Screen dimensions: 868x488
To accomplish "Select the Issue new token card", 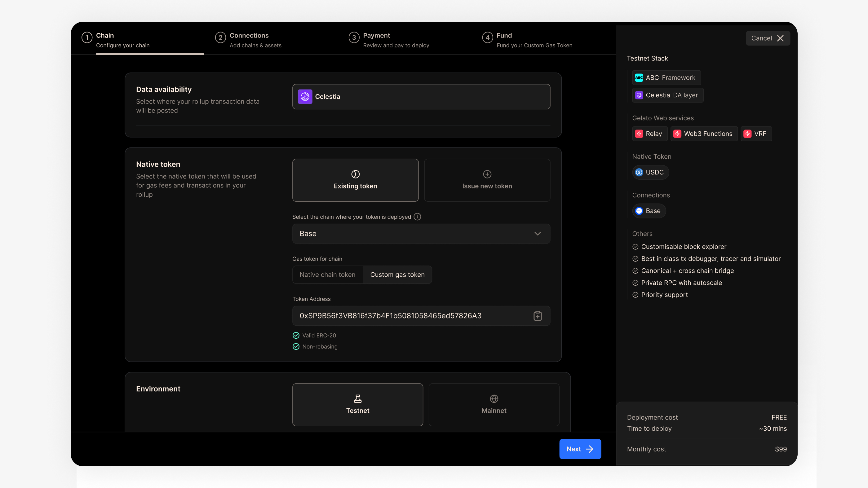I will coord(487,180).
